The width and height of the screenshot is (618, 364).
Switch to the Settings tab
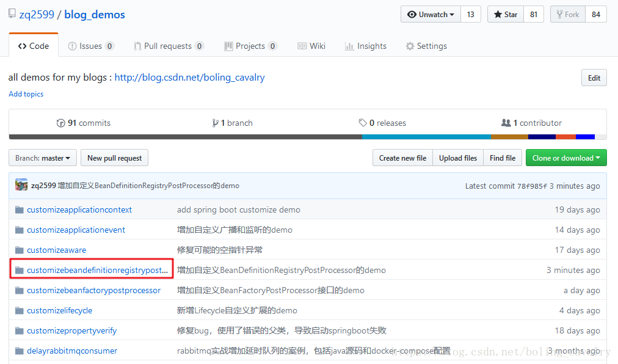coord(426,46)
